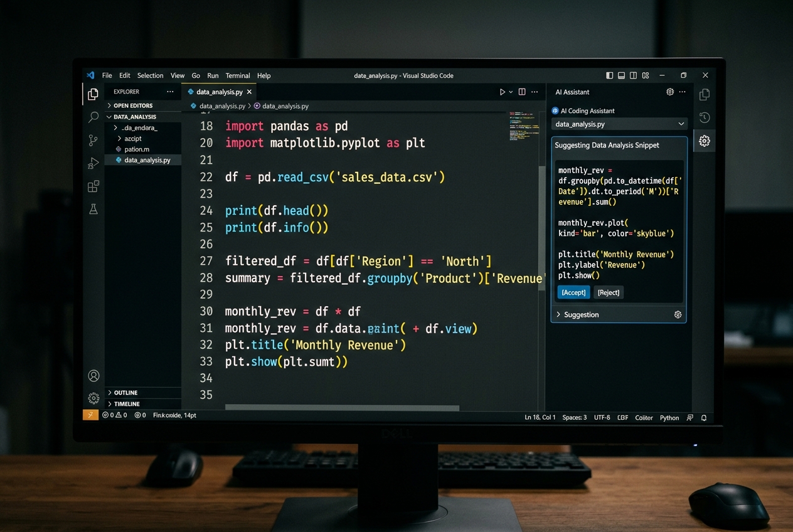Open the Source Control view

(x=93, y=140)
